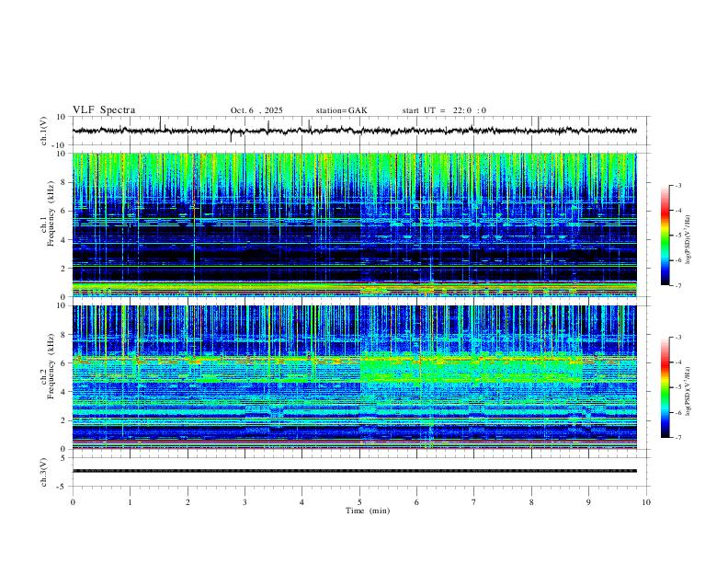Click the 'VLF Spectra' title text
Screen dimensions: 728x563
(104, 110)
